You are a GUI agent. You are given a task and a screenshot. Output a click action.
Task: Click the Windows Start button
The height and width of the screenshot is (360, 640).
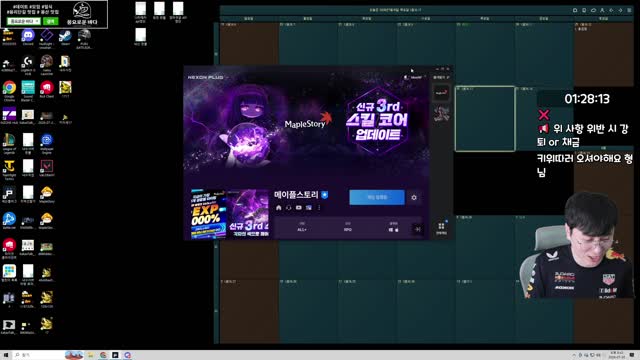(6, 355)
